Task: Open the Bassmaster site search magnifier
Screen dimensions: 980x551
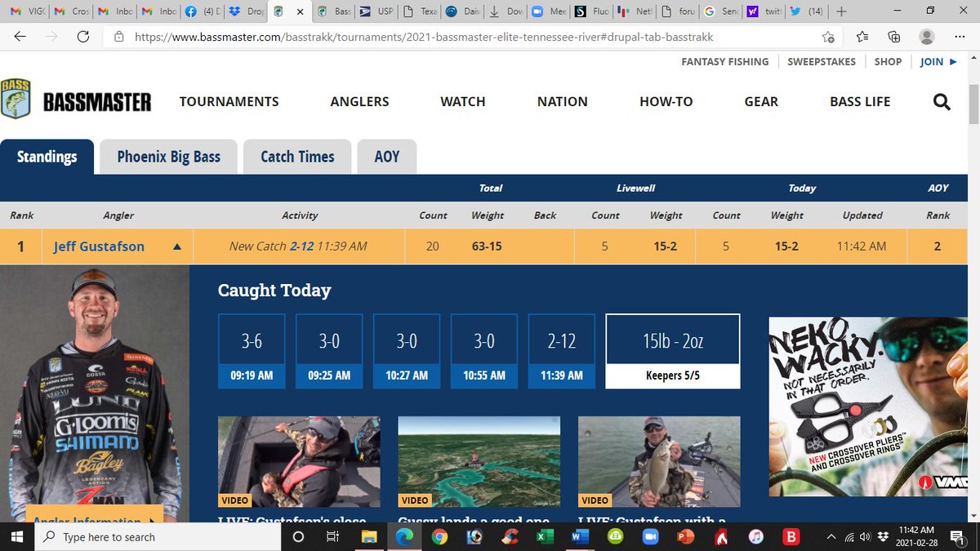Action: 941,101
